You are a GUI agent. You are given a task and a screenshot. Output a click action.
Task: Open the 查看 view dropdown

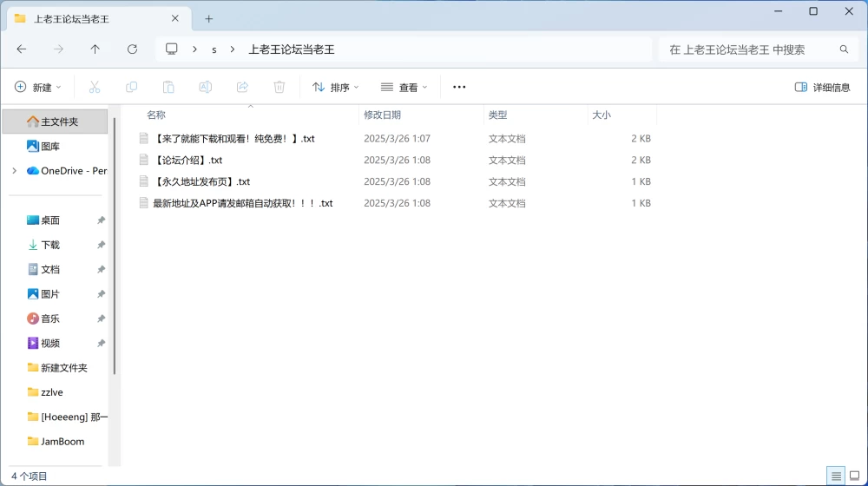(x=404, y=87)
